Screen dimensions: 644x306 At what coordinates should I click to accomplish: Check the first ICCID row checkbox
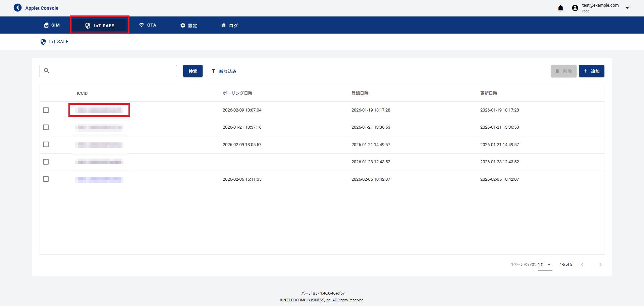pos(46,110)
